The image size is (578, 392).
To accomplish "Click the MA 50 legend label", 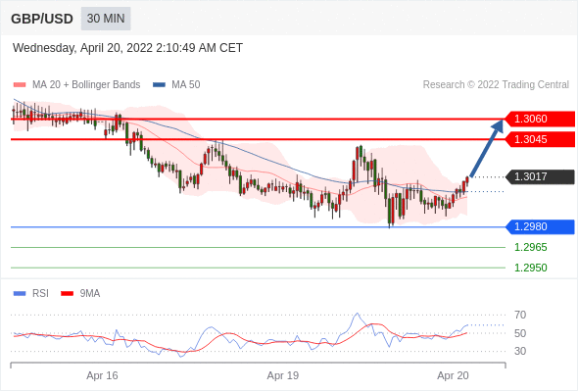I will point(186,85).
